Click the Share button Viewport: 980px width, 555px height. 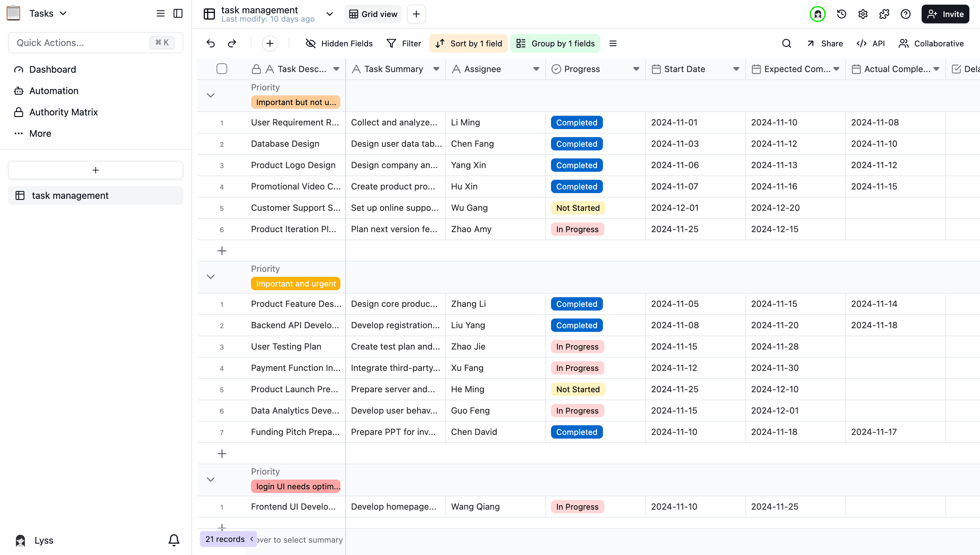coord(825,43)
